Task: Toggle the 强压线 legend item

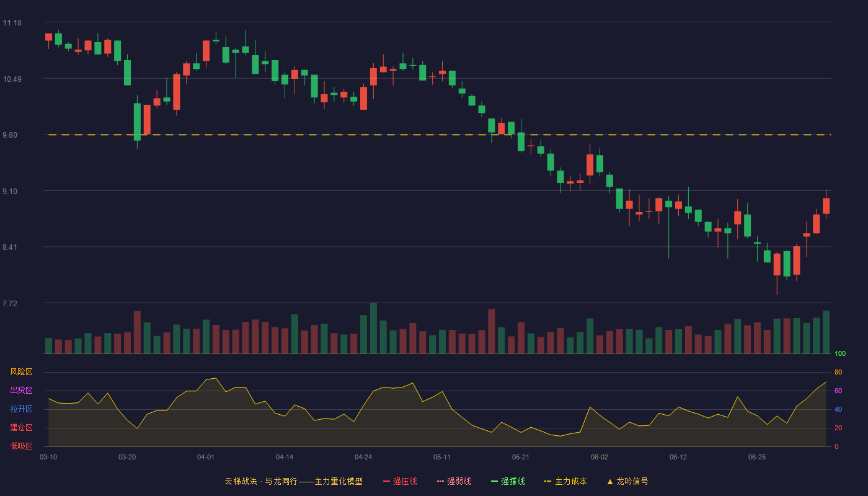Action: point(400,481)
